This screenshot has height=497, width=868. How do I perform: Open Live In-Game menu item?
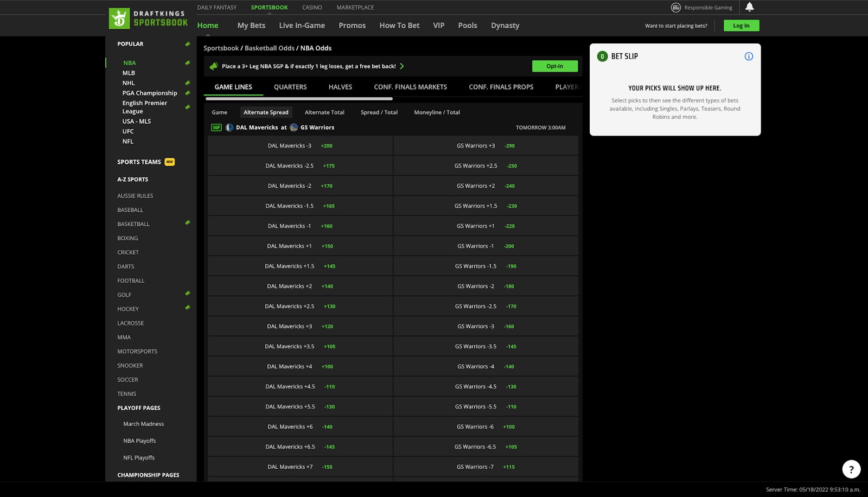click(302, 26)
